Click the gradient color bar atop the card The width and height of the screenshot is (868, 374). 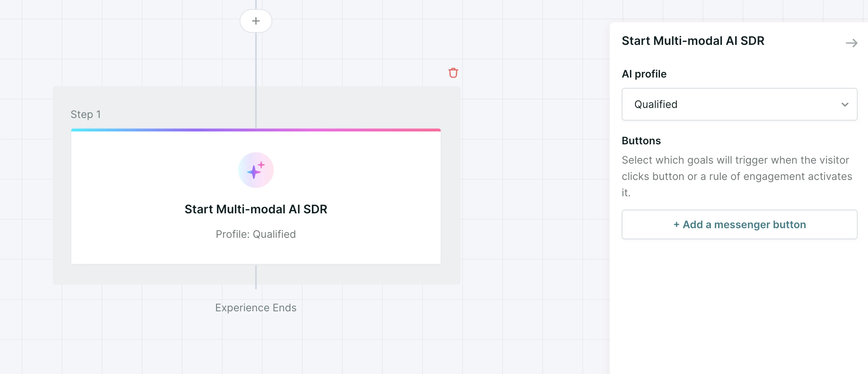click(x=256, y=130)
